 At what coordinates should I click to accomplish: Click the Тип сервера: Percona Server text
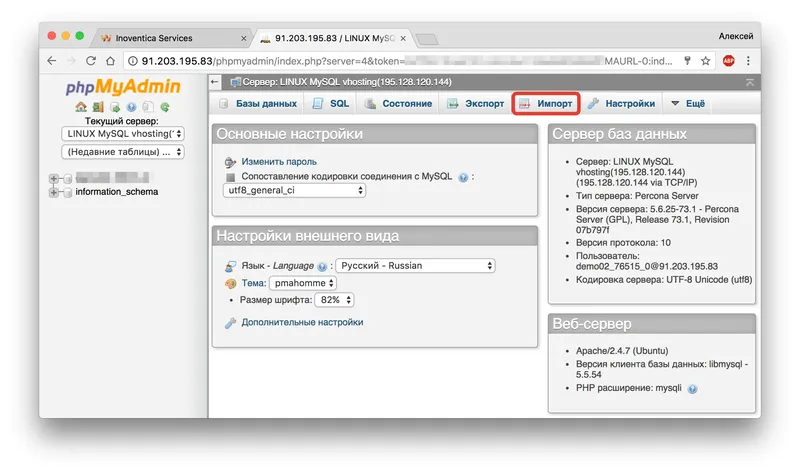pos(637,196)
